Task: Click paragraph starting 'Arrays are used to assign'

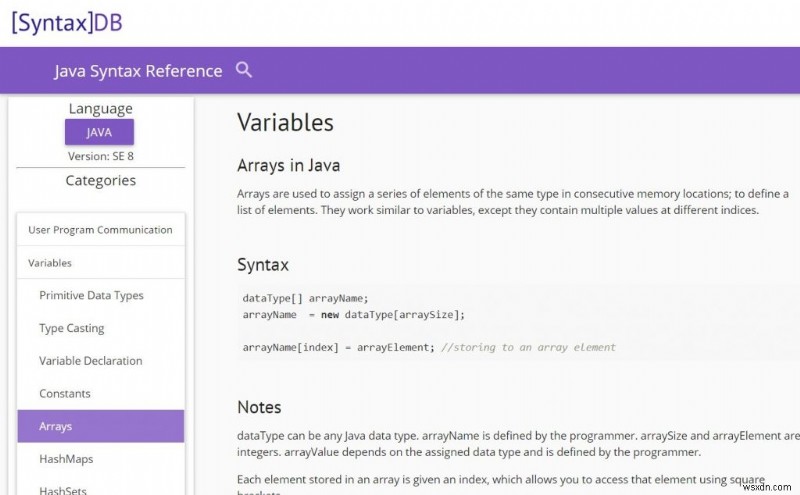Action: pos(513,202)
